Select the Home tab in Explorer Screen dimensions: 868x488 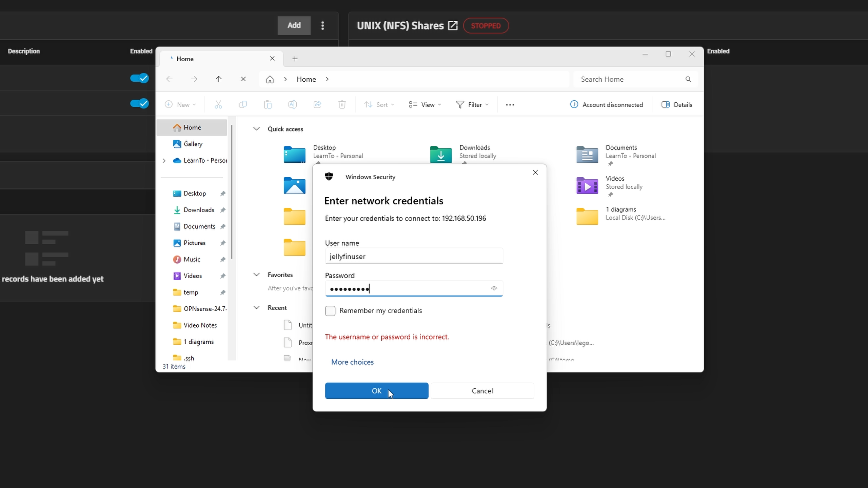click(221, 59)
